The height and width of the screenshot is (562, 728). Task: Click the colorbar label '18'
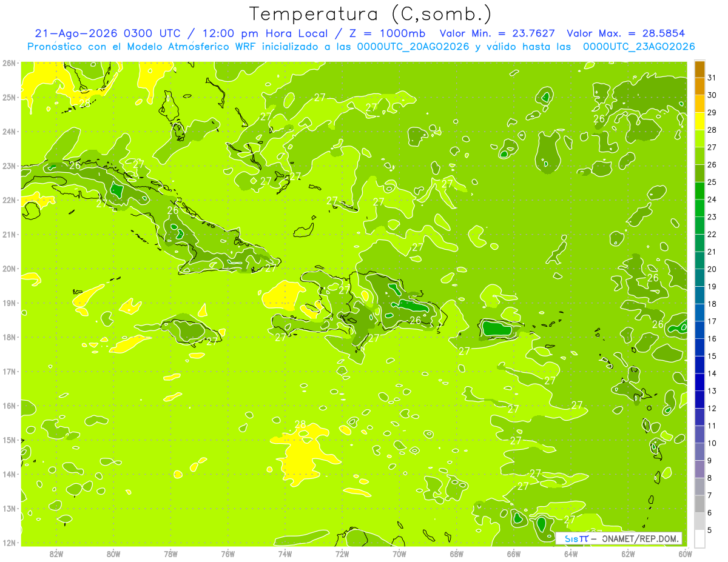click(x=712, y=304)
